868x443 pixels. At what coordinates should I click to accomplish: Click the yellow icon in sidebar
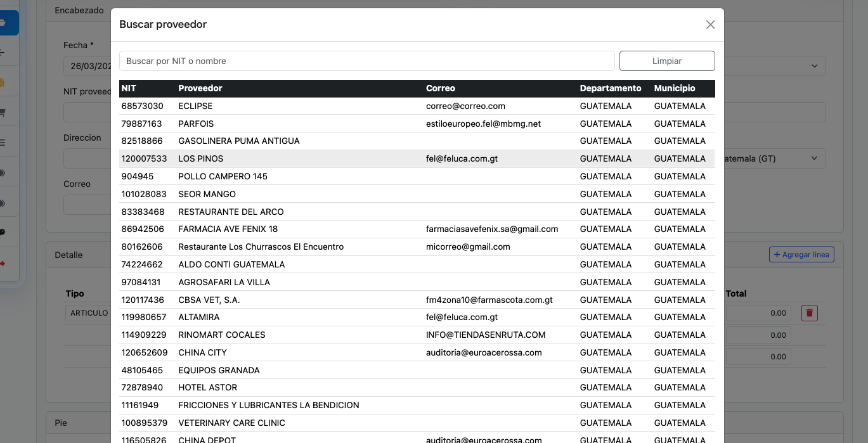(3, 82)
